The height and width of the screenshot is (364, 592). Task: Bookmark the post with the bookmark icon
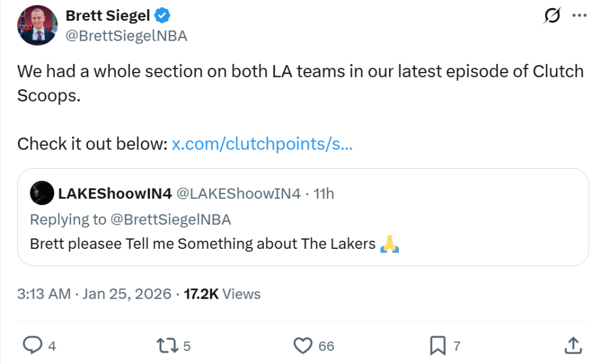click(437, 346)
